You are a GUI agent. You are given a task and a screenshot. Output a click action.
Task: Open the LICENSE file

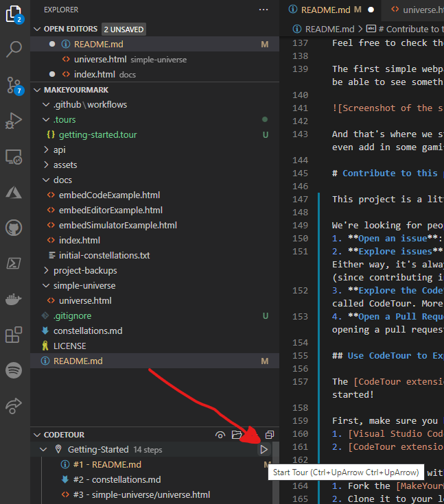[155, 346]
